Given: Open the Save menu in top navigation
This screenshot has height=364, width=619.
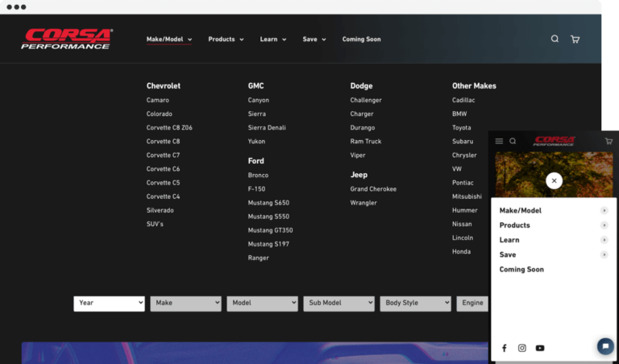Looking at the screenshot, I should coord(314,39).
